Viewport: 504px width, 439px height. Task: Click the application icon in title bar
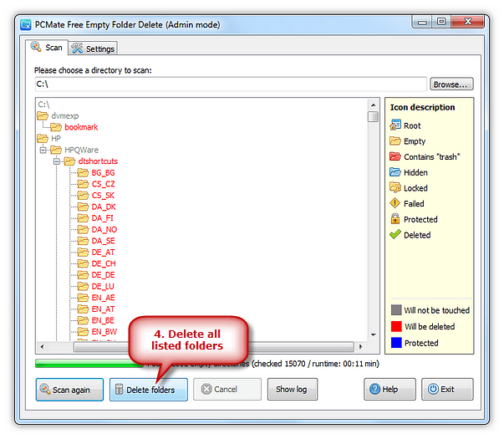[26, 25]
